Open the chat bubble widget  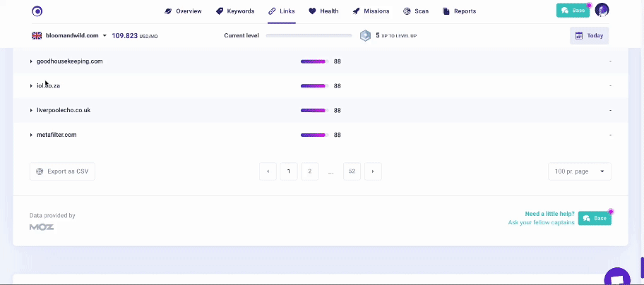616,278
